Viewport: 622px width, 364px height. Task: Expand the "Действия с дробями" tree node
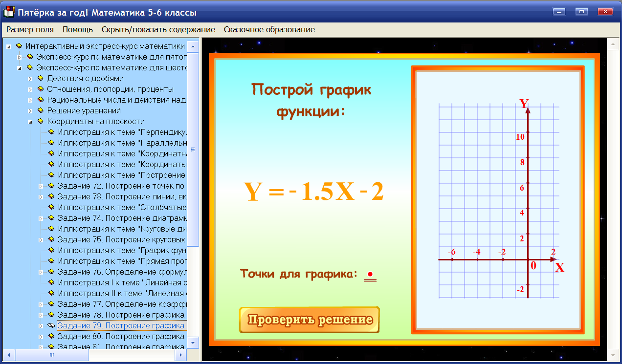coord(31,78)
